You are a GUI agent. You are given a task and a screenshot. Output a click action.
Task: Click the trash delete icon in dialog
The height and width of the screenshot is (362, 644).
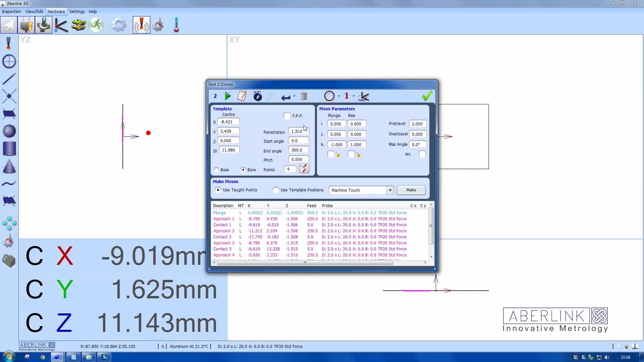(304, 96)
